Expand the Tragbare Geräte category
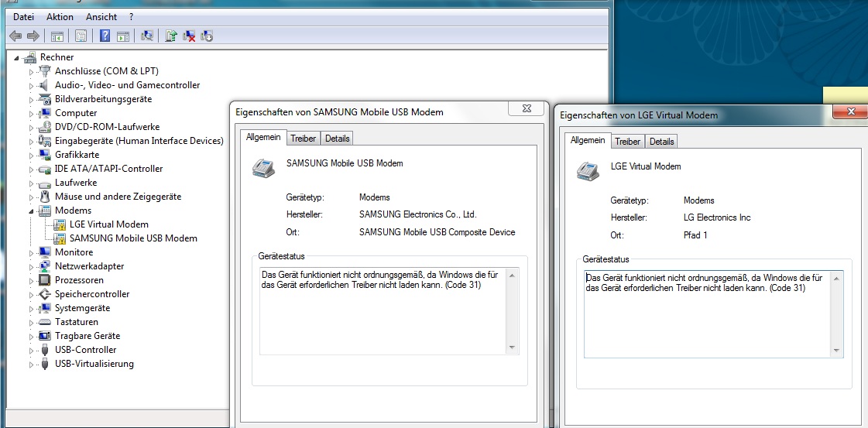868x428 pixels. coord(31,336)
